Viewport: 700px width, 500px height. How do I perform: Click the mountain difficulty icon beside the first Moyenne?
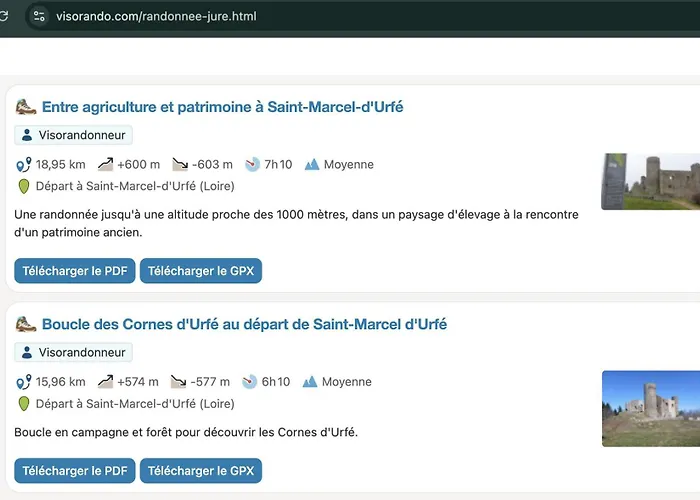click(312, 164)
